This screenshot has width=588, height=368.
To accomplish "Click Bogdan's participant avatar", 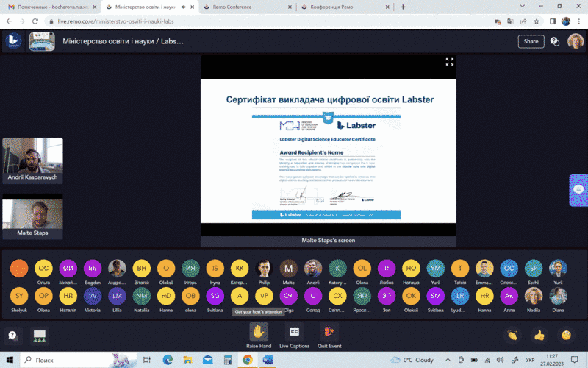I will [93, 268].
